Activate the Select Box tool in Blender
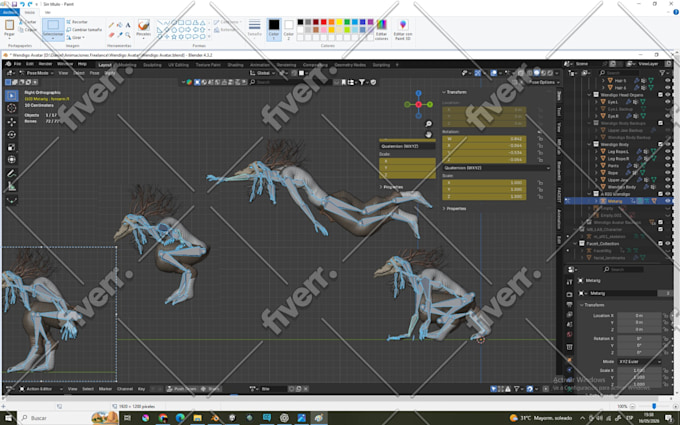The width and height of the screenshot is (680, 425). tap(12, 95)
